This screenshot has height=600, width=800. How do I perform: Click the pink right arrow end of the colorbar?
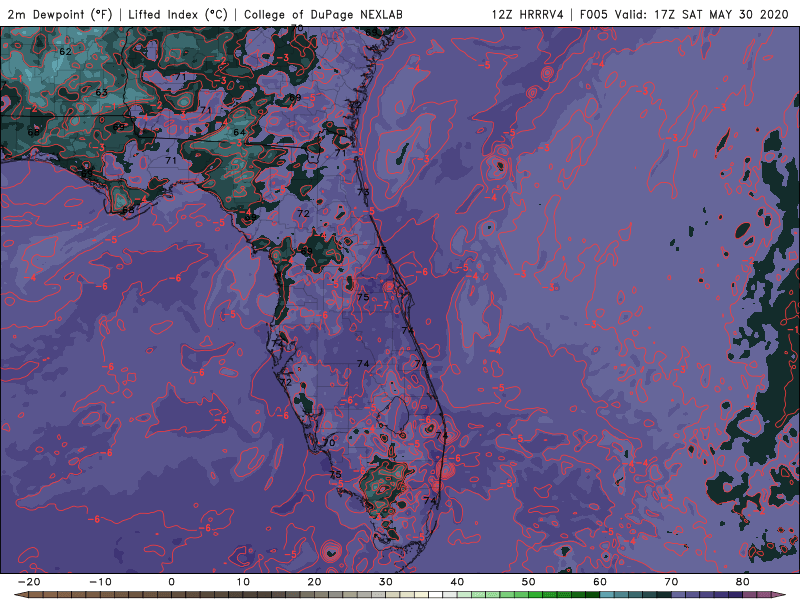[779, 595]
